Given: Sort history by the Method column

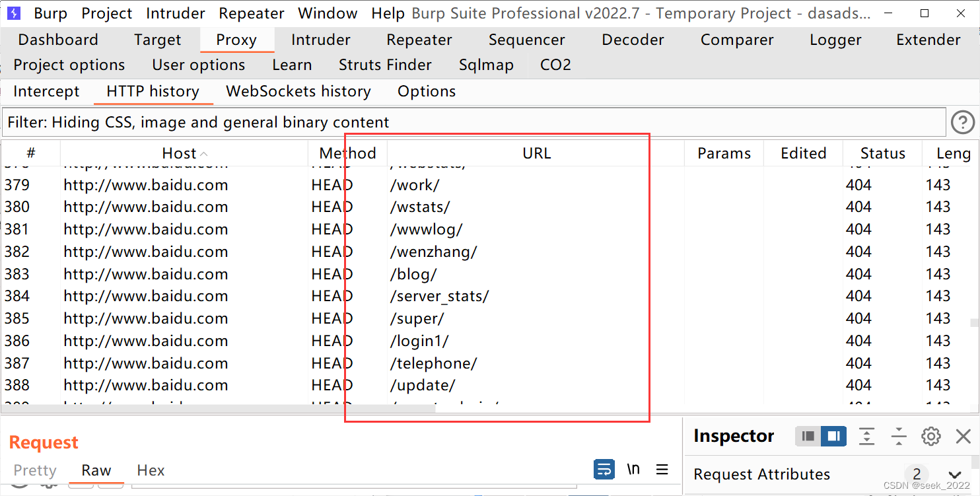Looking at the screenshot, I should pos(347,153).
